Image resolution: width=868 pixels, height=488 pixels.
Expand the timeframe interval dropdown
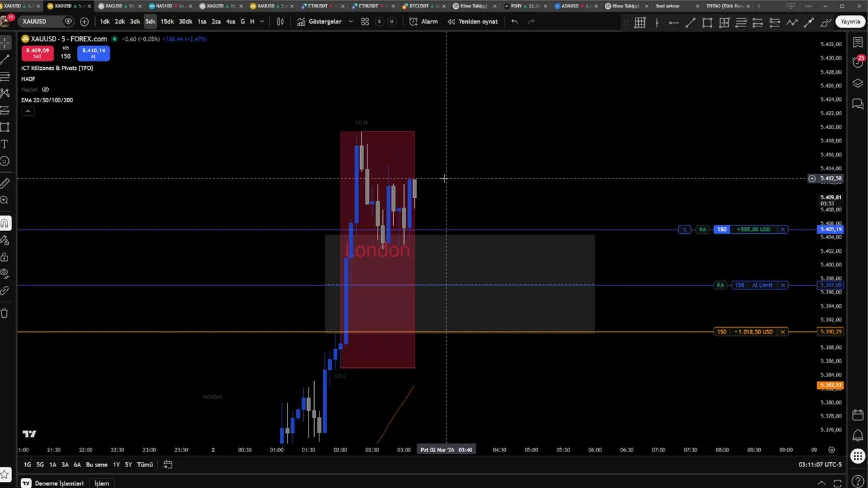pos(262,22)
